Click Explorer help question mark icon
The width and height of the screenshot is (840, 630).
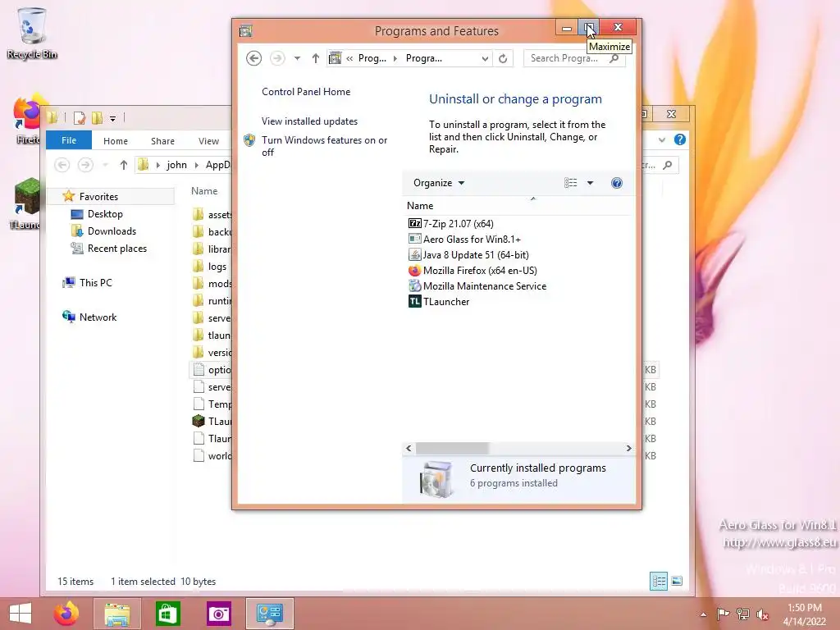pyautogui.click(x=680, y=139)
